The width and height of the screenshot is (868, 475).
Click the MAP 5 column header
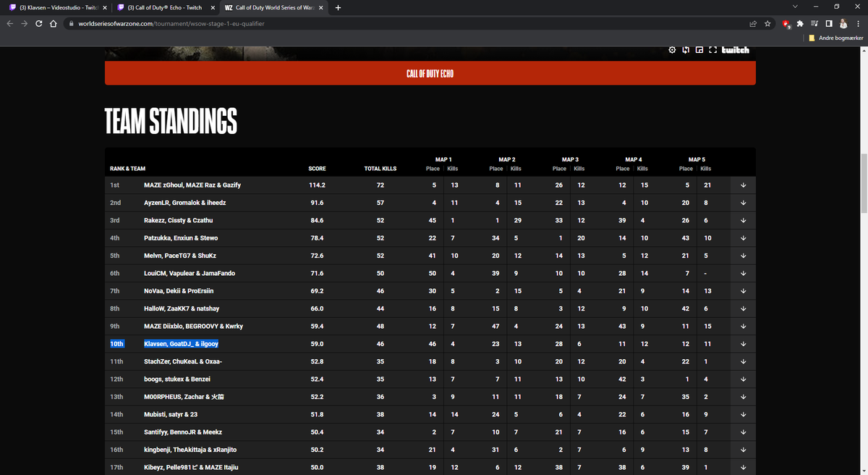tap(697, 159)
